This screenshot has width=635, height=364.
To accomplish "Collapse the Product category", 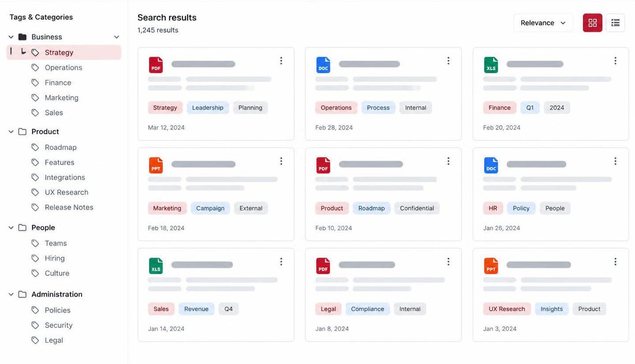I will coord(11,132).
